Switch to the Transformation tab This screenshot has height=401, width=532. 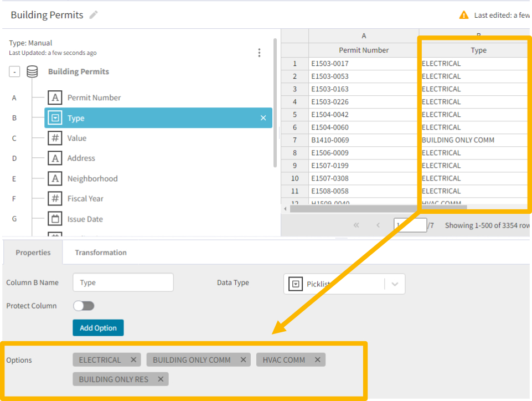100,253
